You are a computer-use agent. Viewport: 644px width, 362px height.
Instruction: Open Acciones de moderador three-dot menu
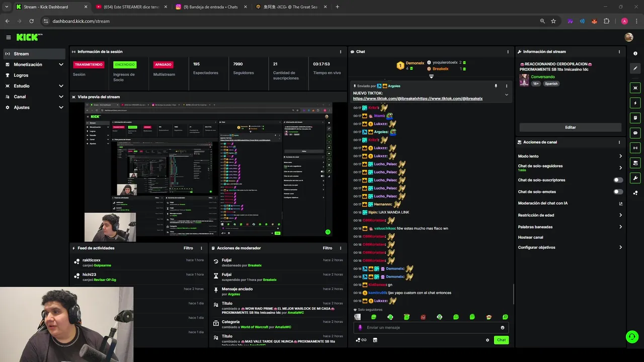coord(341,248)
